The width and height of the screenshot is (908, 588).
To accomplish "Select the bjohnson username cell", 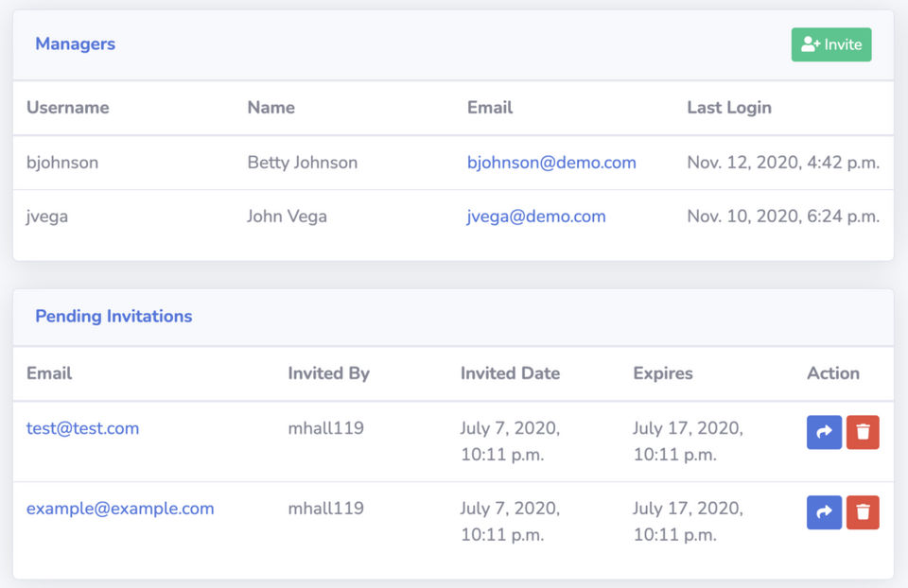I will tap(62, 163).
